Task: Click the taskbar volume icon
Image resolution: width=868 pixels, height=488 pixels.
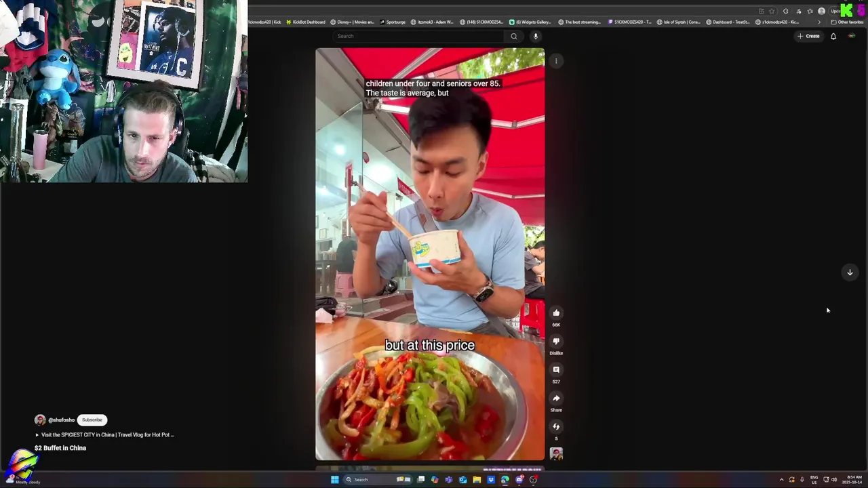Action: [834, 480]
